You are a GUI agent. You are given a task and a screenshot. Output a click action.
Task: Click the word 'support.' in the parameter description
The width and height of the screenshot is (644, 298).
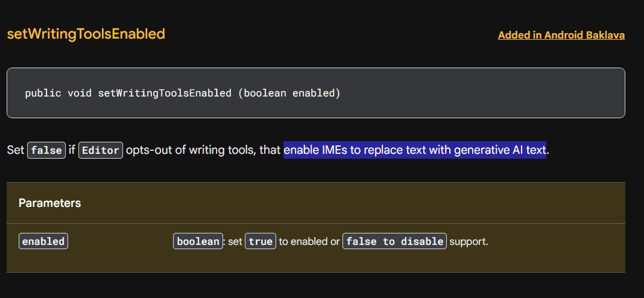469,241
